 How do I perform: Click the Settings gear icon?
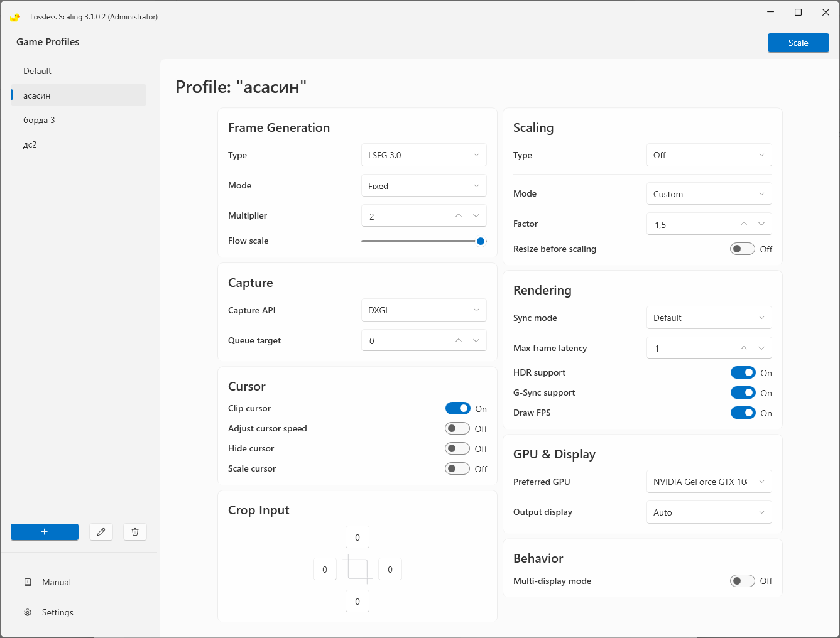coord(28,612)
